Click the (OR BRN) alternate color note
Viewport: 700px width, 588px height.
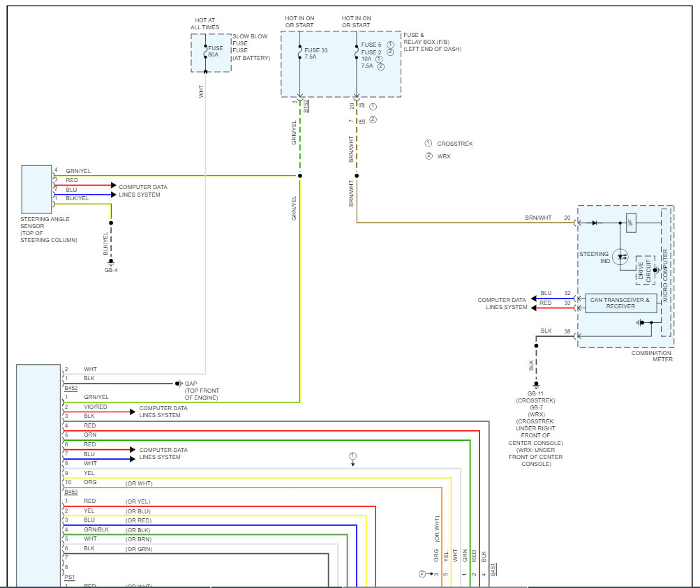coord(138,539)
